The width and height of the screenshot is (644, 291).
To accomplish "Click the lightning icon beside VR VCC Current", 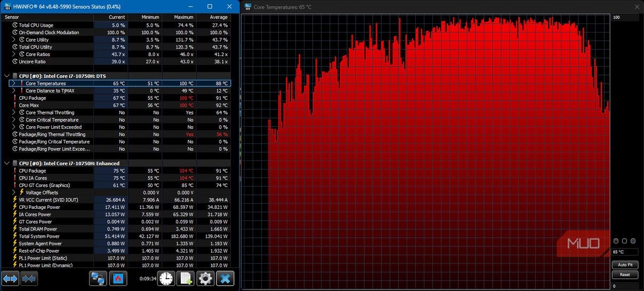I will click(14, 200).
